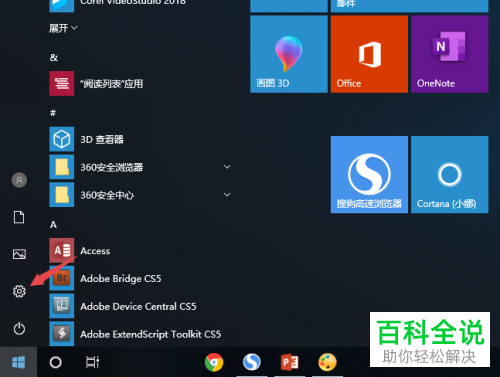Screen dimensions: 500x377
Task: Open the Office tile
Action: pos(369,54)
